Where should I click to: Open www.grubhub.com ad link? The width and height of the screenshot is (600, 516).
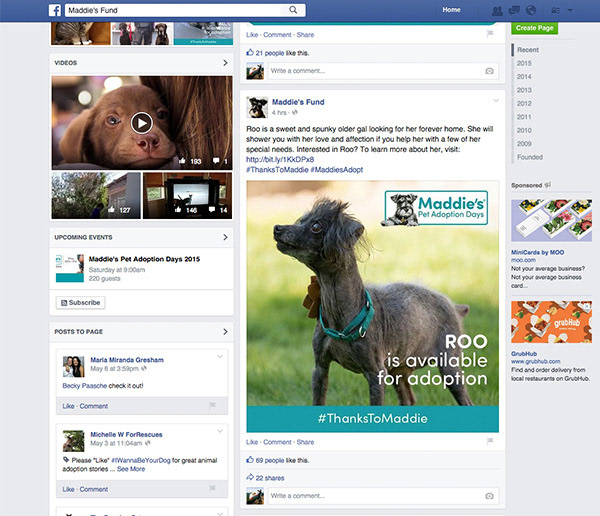point(535,361)
